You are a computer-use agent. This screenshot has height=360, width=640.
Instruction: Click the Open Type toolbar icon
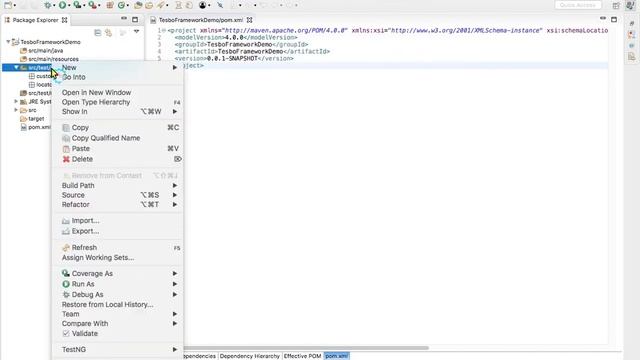138,5
